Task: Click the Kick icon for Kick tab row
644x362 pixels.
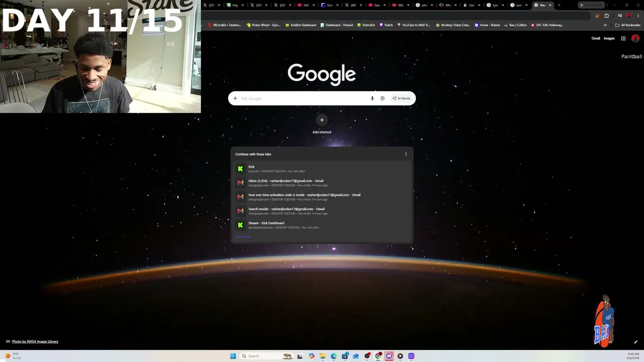Action: point(240,169)
